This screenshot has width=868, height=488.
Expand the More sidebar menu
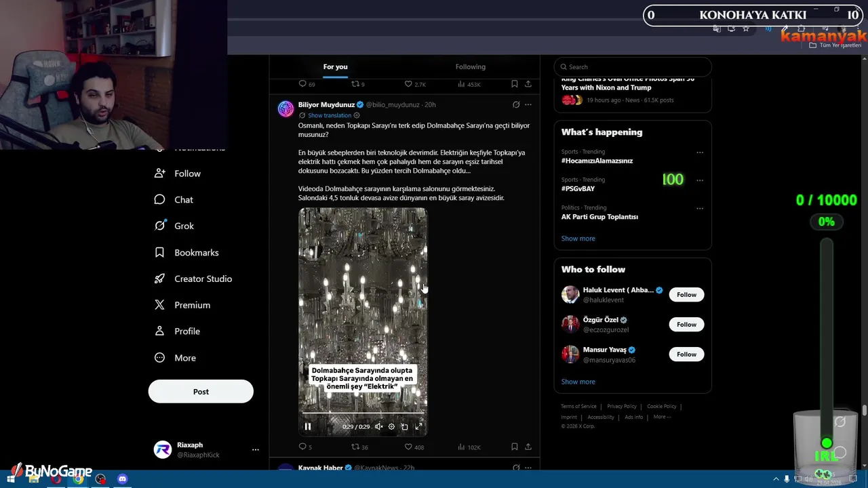click(176, 358)
